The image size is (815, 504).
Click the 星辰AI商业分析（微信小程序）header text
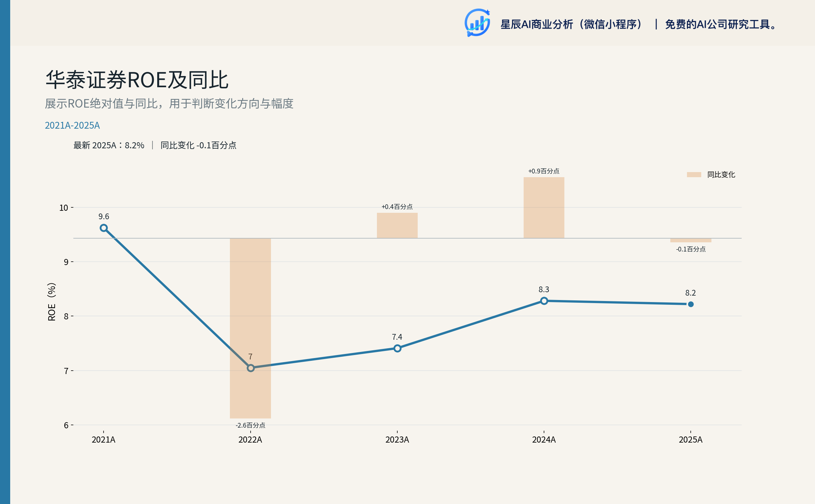[572, 24]
